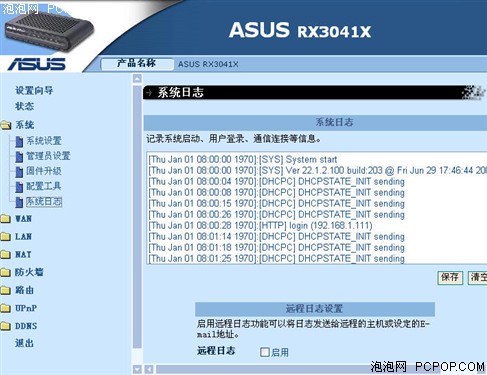Image resolution: width=487 pixels, height=375 pixels.
Task: Open the 设置向导 setup wizard link
Action: coord(34,90)
